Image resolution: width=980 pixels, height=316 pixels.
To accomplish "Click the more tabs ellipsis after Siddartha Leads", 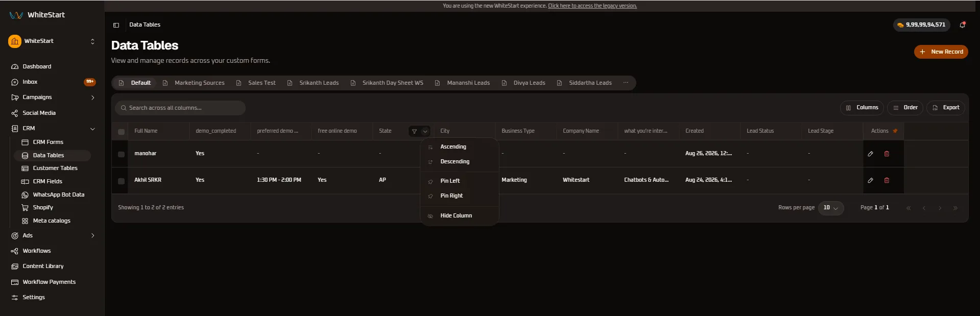I will (x=626, y=83).
